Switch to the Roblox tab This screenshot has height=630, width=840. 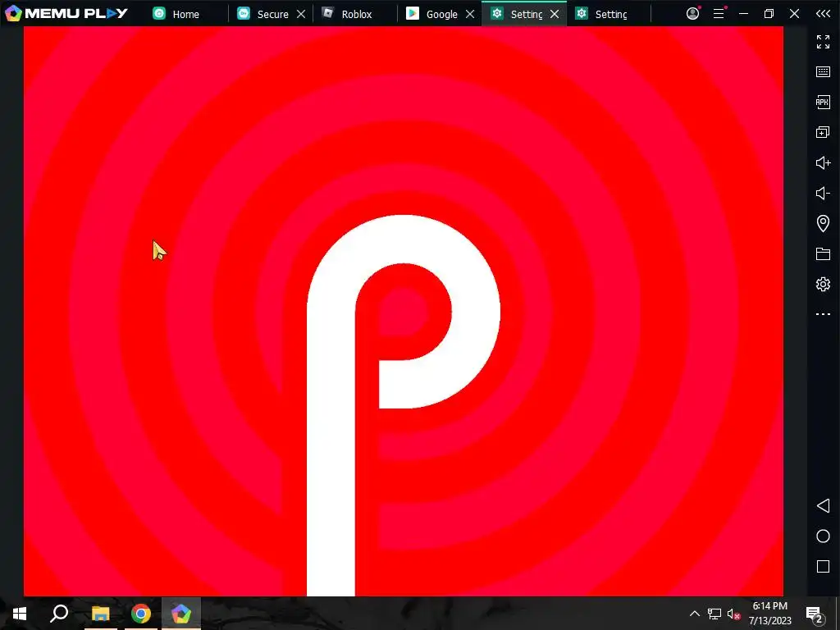pyautogui.click(x=356, y=14)
